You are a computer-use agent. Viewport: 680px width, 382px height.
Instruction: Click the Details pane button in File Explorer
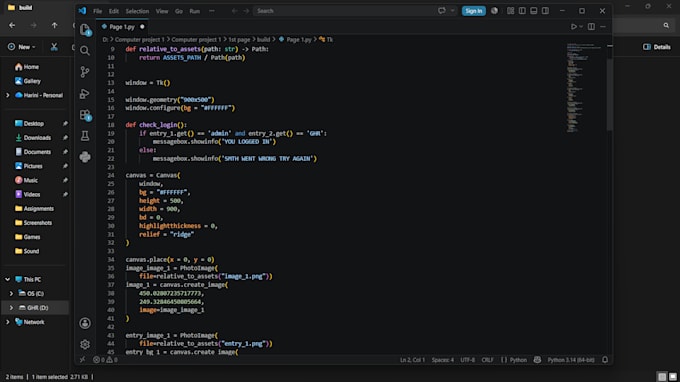tap(657, 47)
